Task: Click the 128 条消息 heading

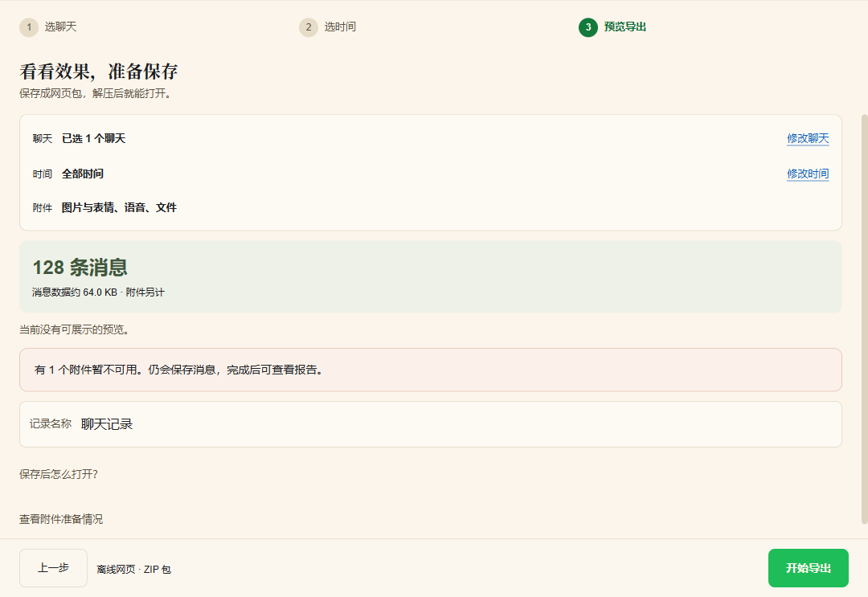Action: click(x=80, y=268)
